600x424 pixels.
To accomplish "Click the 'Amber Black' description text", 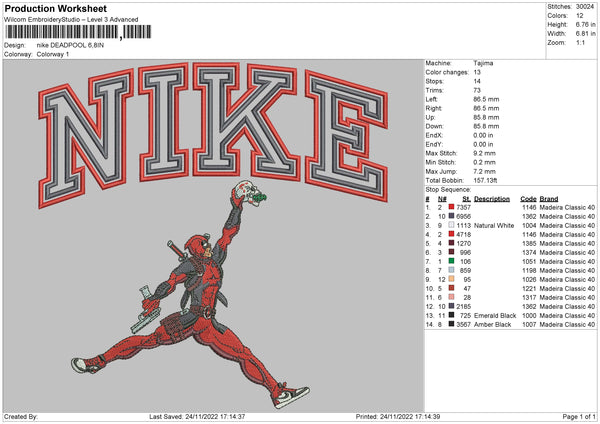I will pyautogui.click(x=492, y=324).
